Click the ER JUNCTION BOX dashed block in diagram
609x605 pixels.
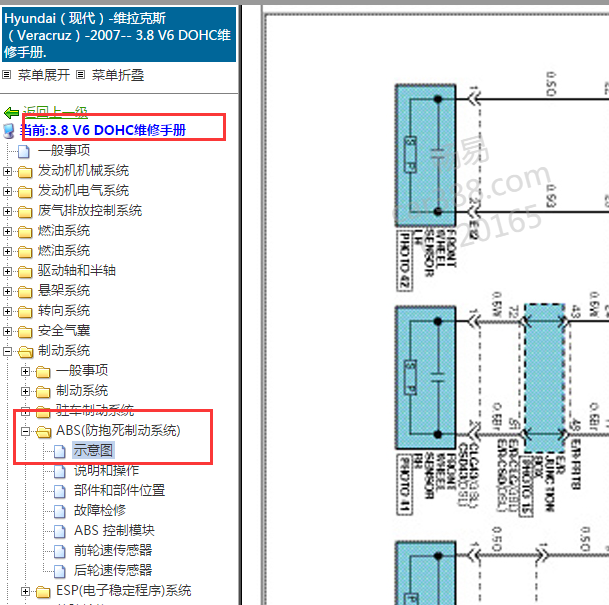pyautogui.click(x=545, y=379)
